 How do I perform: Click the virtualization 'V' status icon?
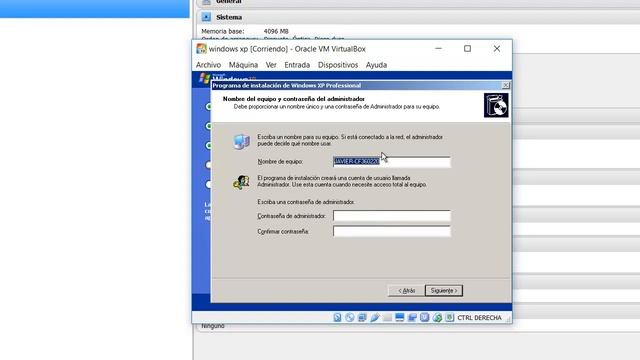tap(424, 318)
